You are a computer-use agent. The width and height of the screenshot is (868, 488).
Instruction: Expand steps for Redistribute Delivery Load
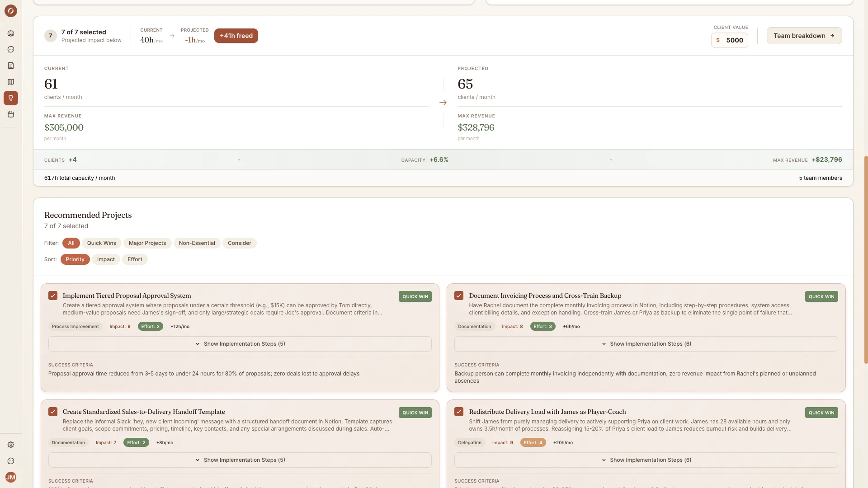646,460
